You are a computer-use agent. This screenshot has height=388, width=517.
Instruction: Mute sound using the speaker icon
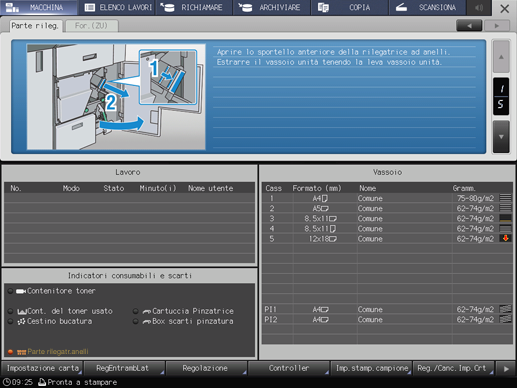pyautogui.click(x=479, y=7)
